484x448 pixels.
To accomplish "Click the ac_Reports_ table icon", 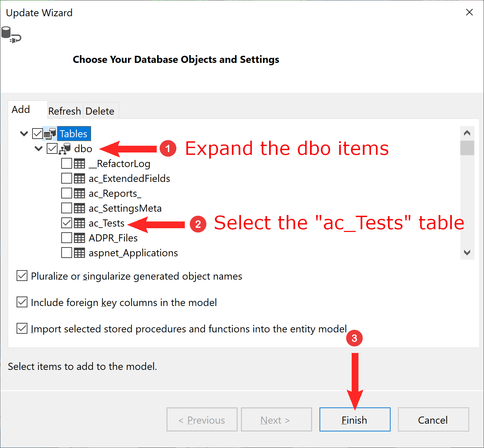I will coord(80,193).
